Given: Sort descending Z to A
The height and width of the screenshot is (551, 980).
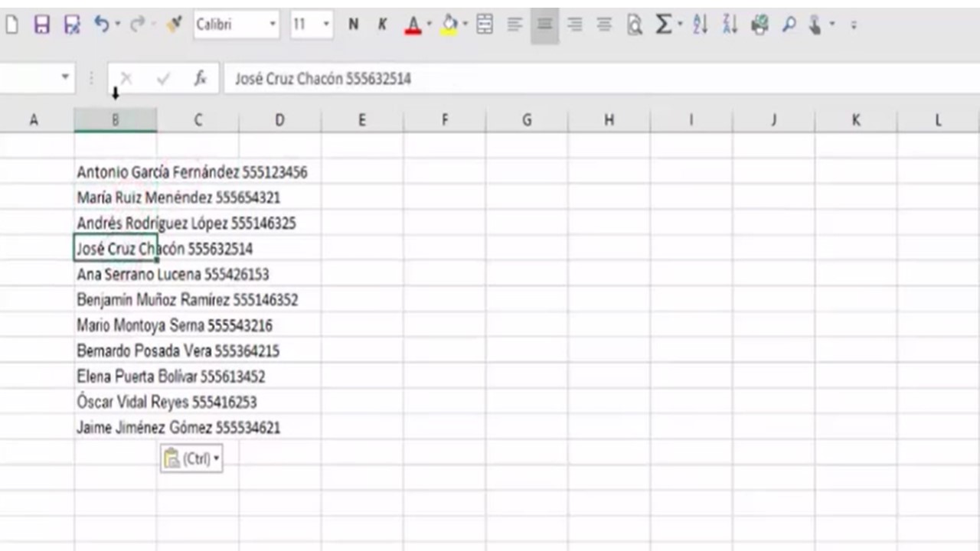Looking at the screenshot, I should (x=730, y=25).
